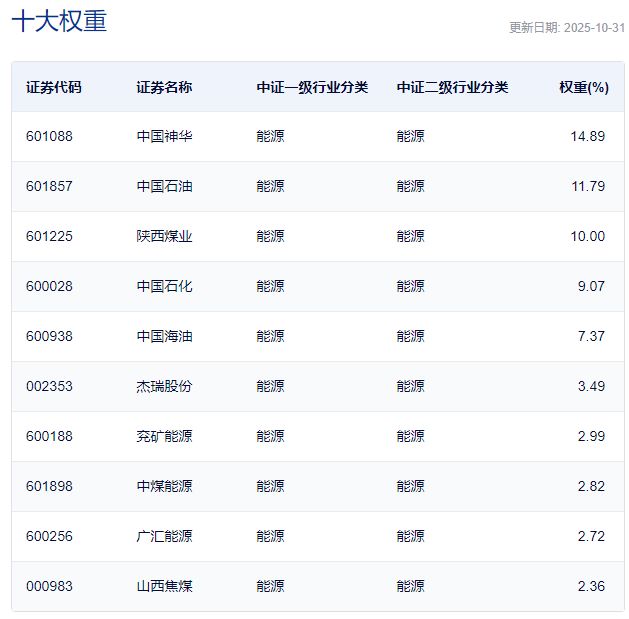Image resolution: width=629 pixels, height=619 pixels.
Task: Open the 中国海油 entry
Action: (x=165, y=336)
